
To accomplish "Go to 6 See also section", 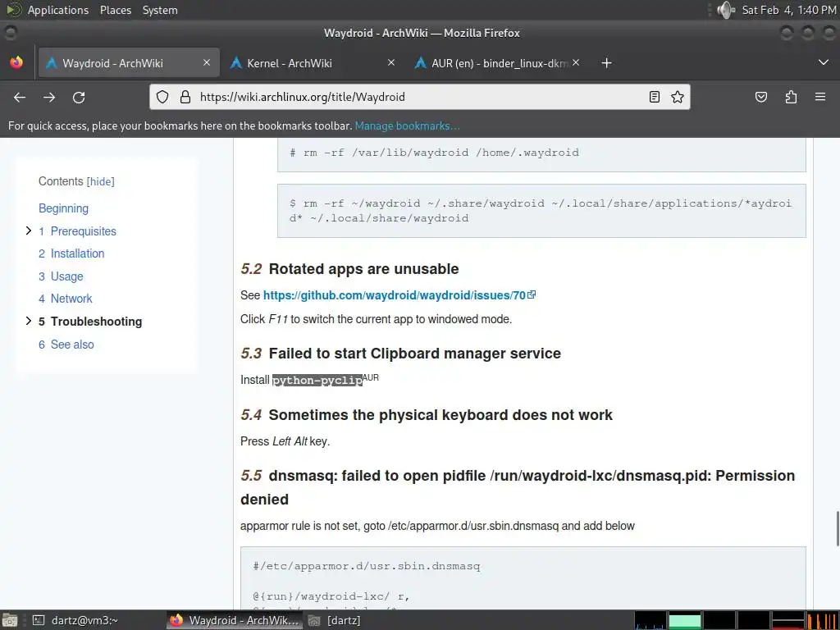I will [x=66, y=345].
